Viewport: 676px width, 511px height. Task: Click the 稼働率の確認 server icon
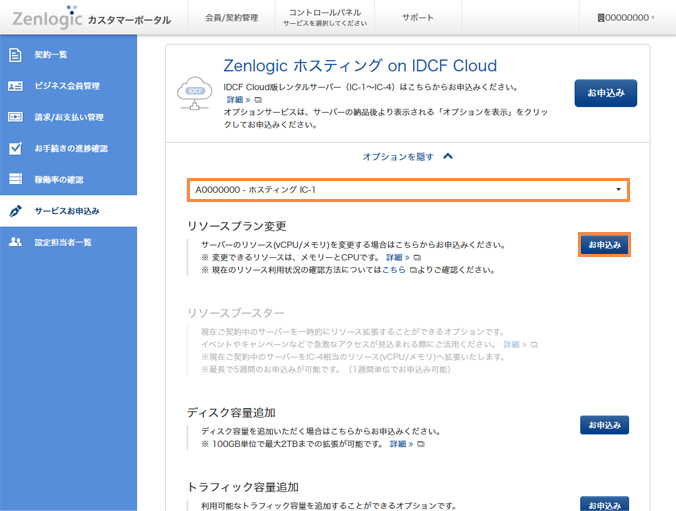[15, 179]
